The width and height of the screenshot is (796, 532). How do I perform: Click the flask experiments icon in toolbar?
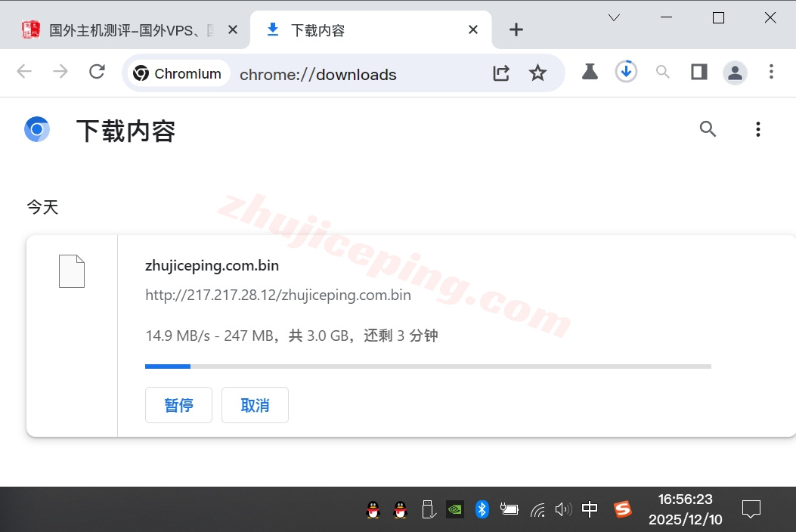coord(590,73)
